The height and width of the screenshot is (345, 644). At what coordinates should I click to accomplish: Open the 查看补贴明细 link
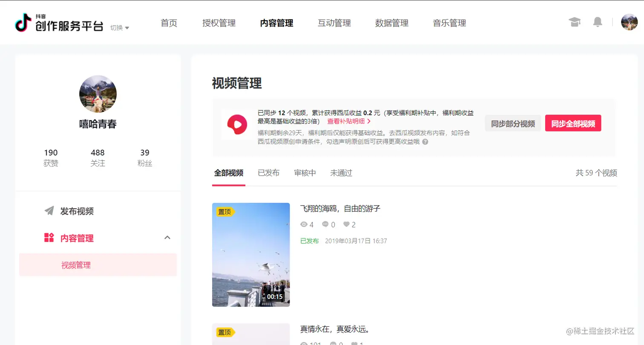click(349, 121)
